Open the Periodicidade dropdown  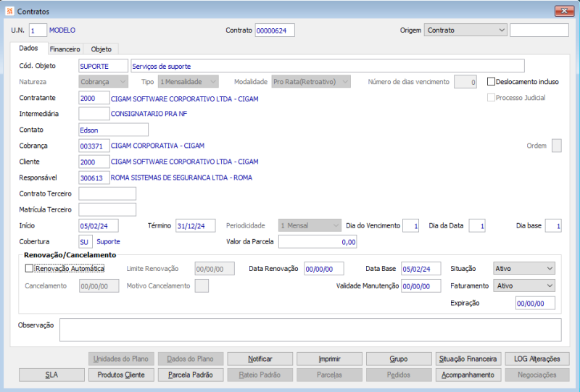pos(310,225)
